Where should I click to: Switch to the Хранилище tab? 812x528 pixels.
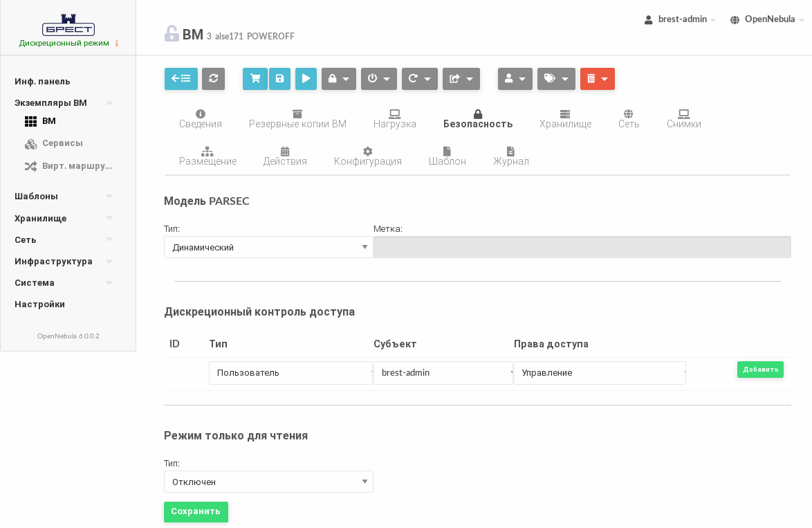[565, 119]
